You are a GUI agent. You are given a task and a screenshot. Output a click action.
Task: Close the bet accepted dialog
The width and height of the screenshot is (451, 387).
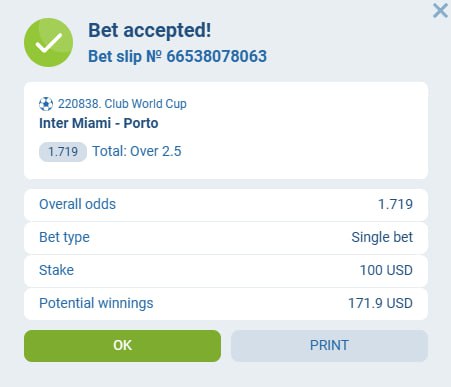point(440,11)
